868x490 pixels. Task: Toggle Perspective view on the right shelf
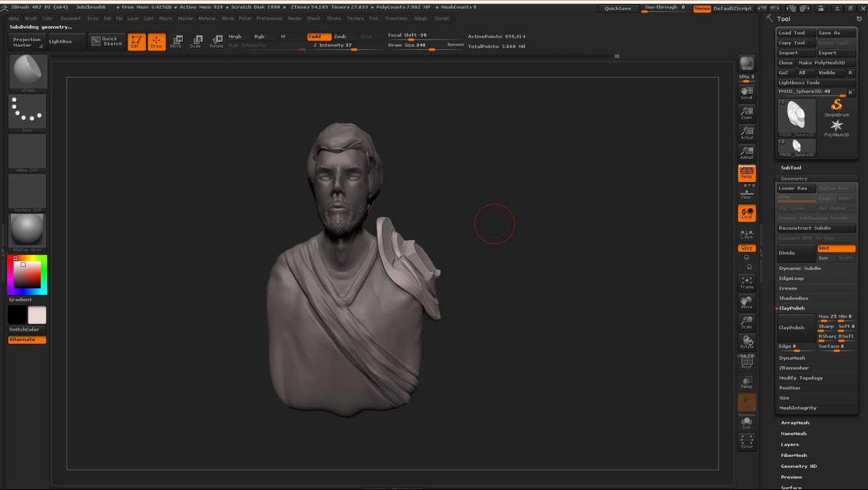point(746,173)
